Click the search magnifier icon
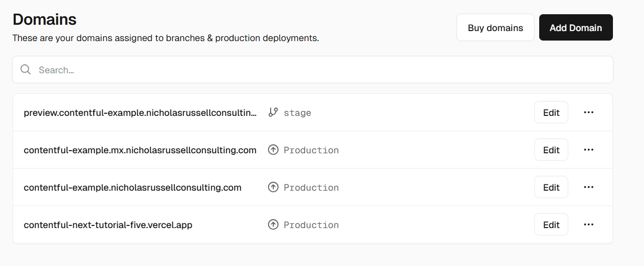Screen dimensions: 644x266 tap(25, 70)
